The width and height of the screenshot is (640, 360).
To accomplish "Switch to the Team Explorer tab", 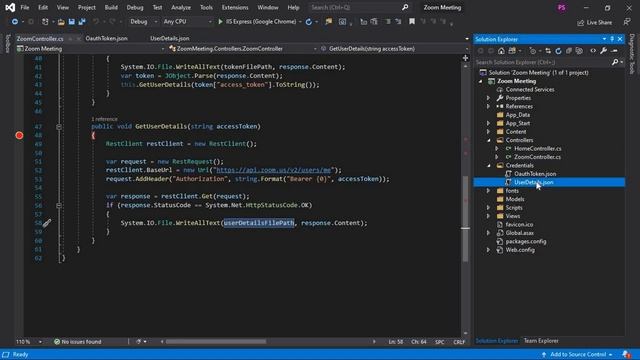I will click(541, 341).
